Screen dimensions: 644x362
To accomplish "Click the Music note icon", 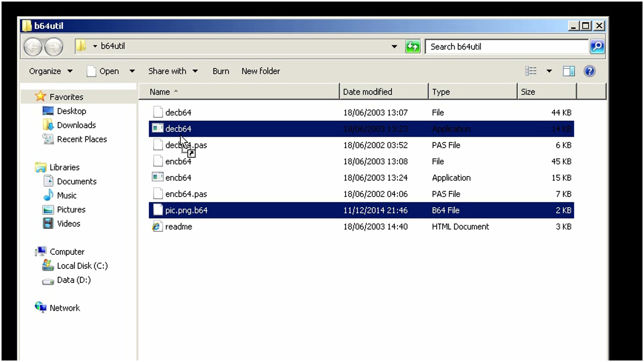I will coord(48,195).
